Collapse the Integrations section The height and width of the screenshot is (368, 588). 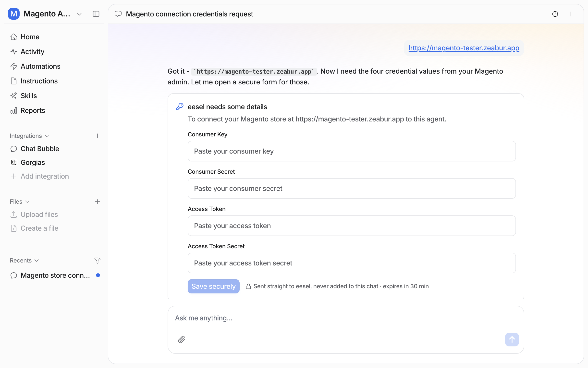[29, 136]
